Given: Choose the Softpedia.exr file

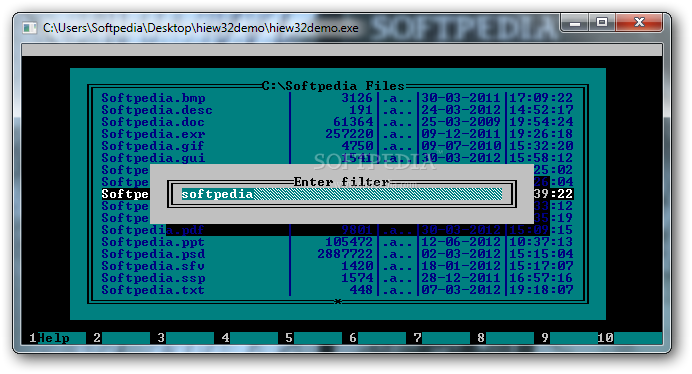Looking at the screenshot, I should tap(153, 134).
